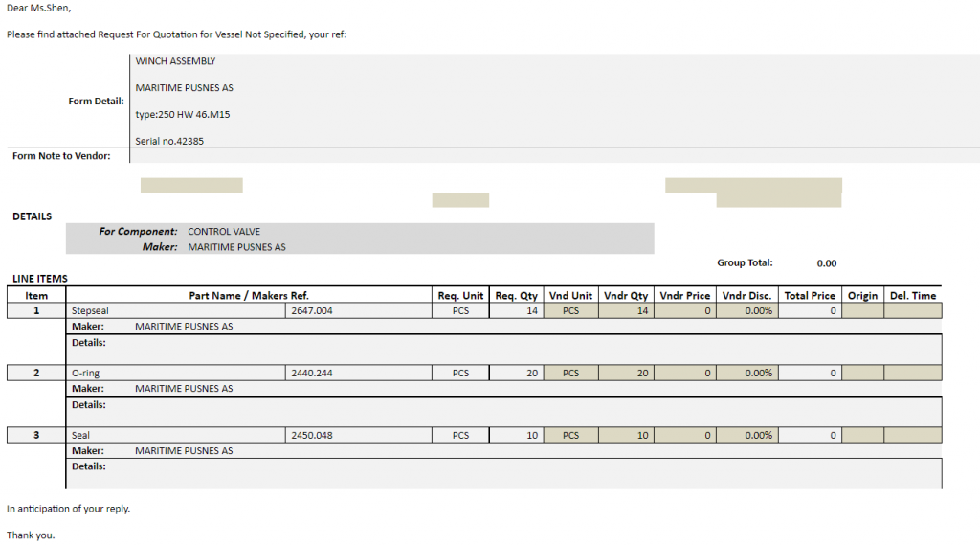This screenshot has height=546, width=980.
Task: Click the Vndr Disc. field for O-ring
Action: (746, 374)
